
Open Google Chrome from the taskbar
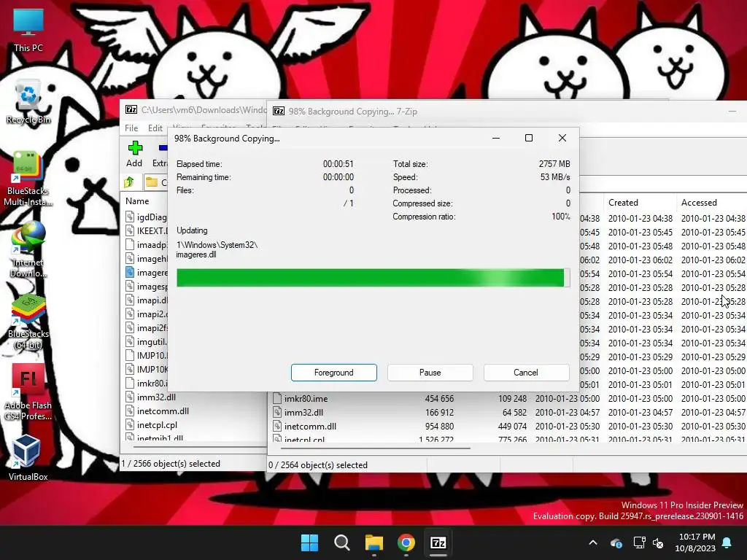click(406, 542)
